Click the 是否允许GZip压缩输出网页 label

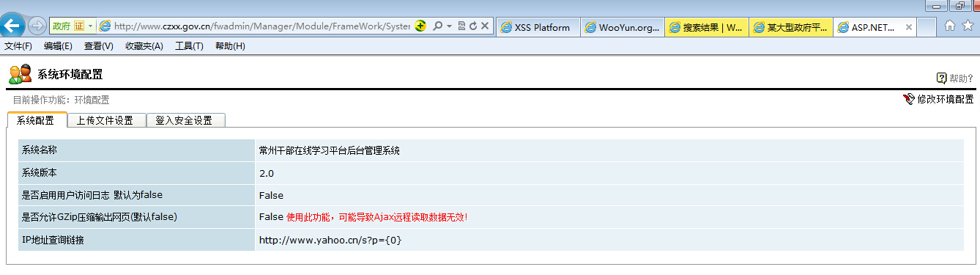100,217
